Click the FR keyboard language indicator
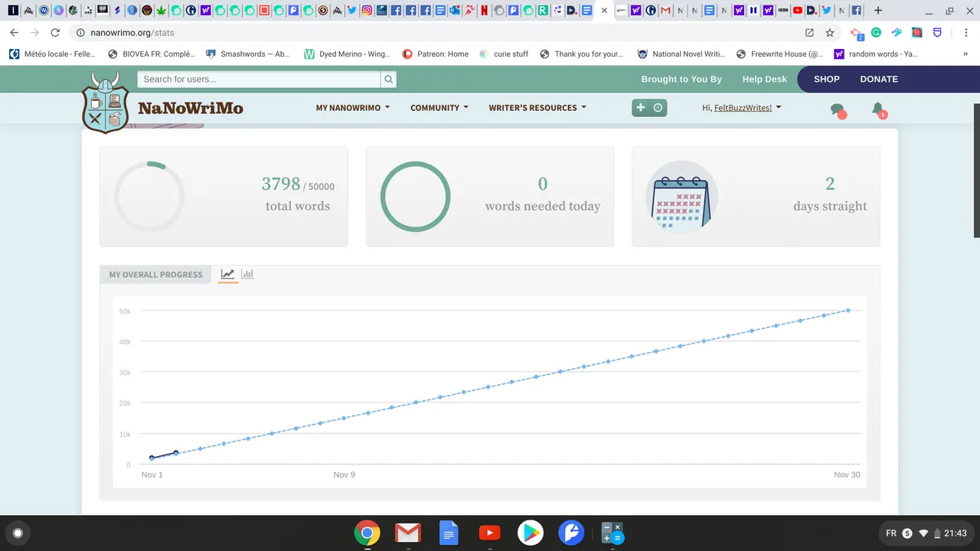Image resolution: width=980 pixels, height=551 pixels. point(891,533)
